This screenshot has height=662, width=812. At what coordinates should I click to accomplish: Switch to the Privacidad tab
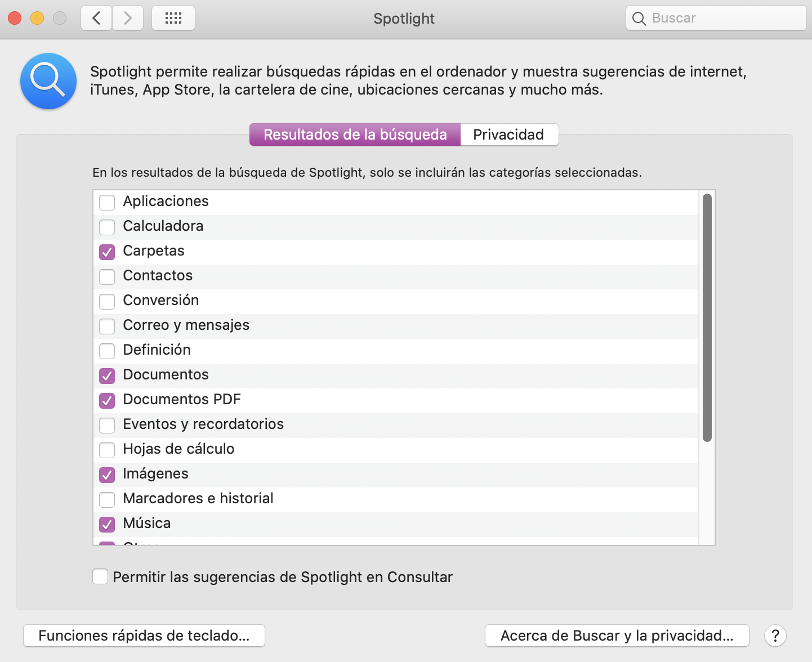tap(508, 135)
